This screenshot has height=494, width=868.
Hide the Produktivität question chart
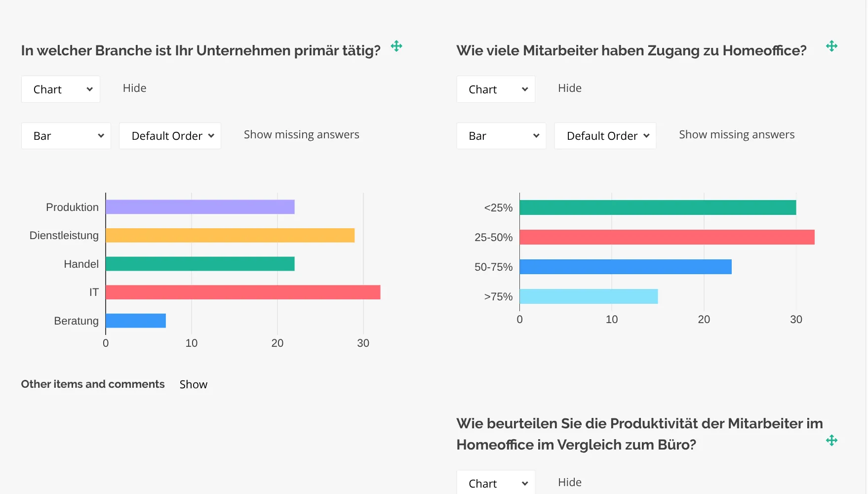coord(569,482)
